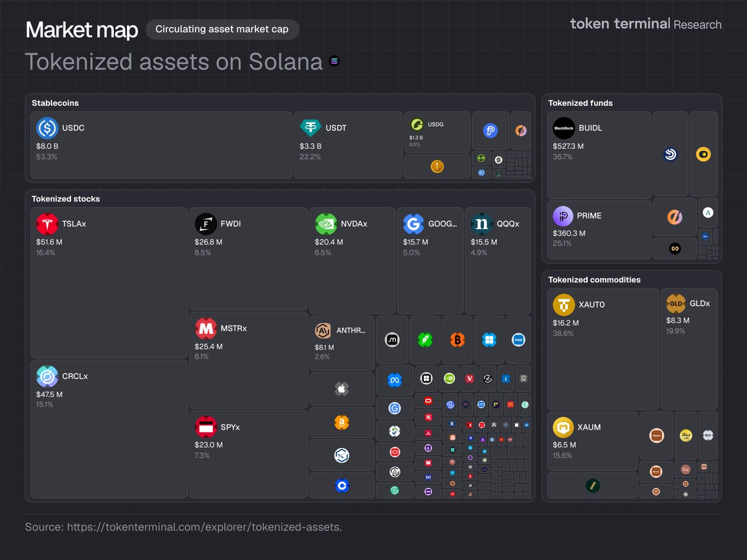Click the Apple logo tile
The width and height of the screenshot is (747, 560).
tap(341, 389)
